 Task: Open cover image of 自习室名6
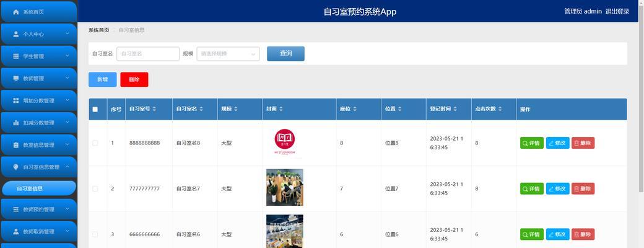point(285,231)
